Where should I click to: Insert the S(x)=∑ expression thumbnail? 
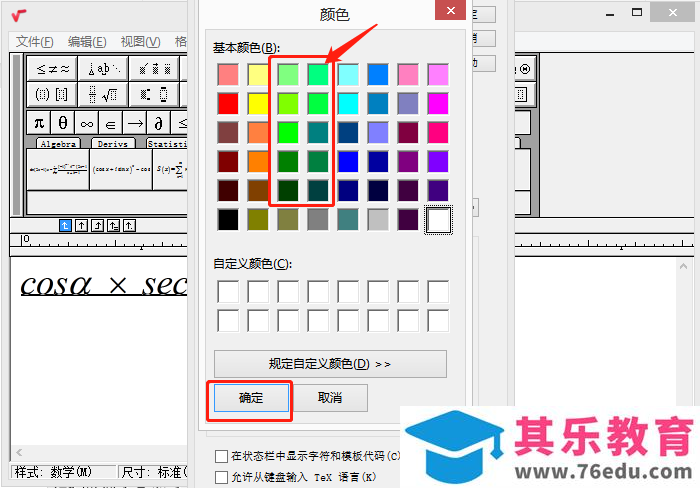(170, 169)
